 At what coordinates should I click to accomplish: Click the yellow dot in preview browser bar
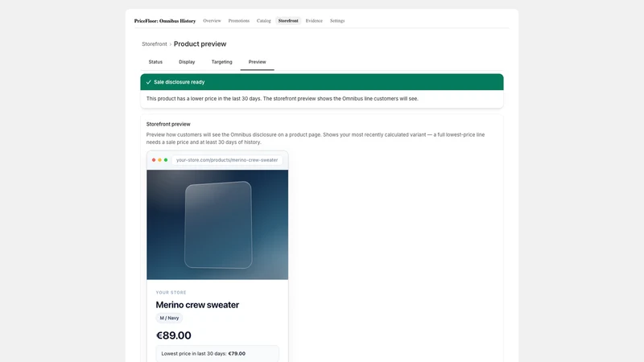click(x=159, y=160)
